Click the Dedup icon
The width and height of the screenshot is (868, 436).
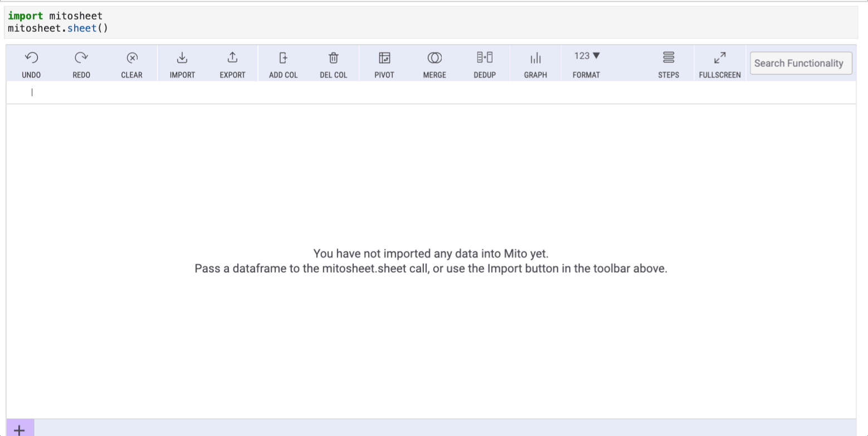(485, 57)
